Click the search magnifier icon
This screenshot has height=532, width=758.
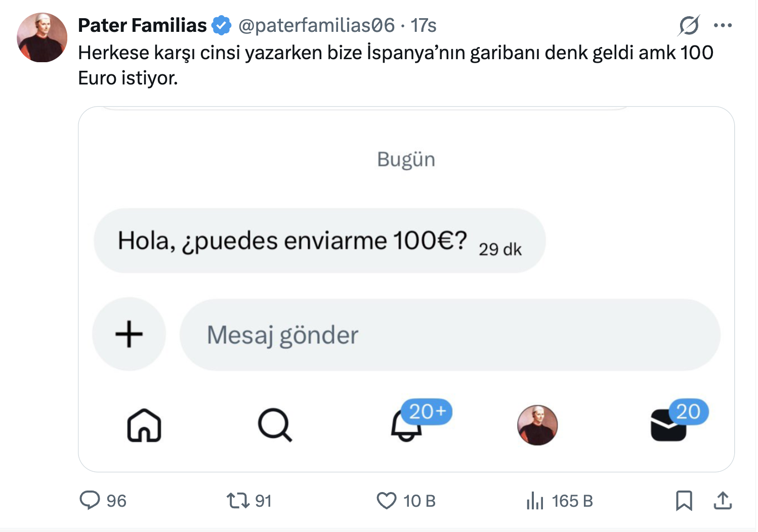click(x=275, y=425)
